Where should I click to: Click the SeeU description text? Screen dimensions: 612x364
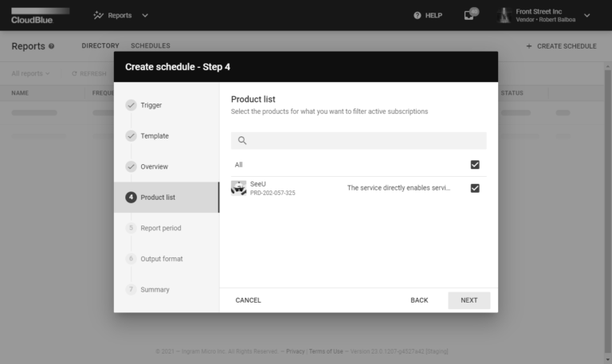pyautogui.click(x=398, y=188)
